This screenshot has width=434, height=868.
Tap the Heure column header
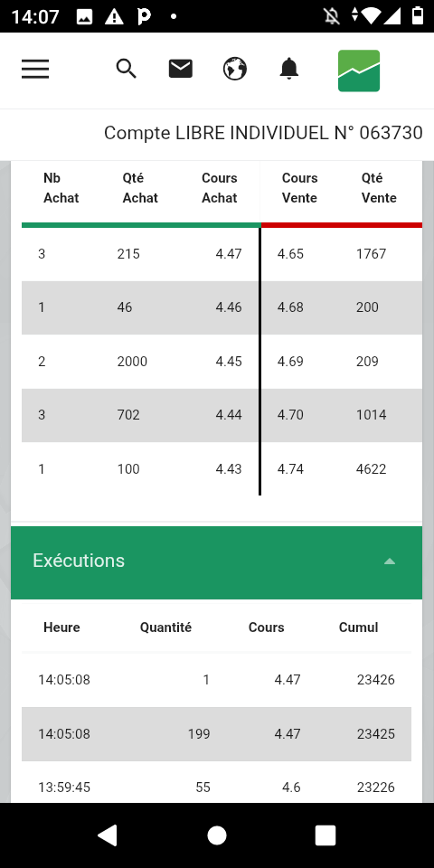pyautogui.click(x=61, y=627)
